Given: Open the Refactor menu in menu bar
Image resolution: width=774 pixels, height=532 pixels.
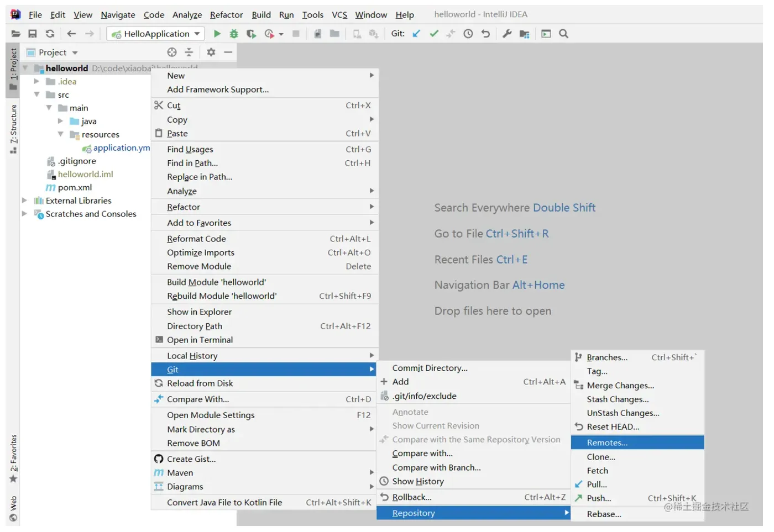Looking at the screenshot, I should pyautogui.click(x=226, y=15).
